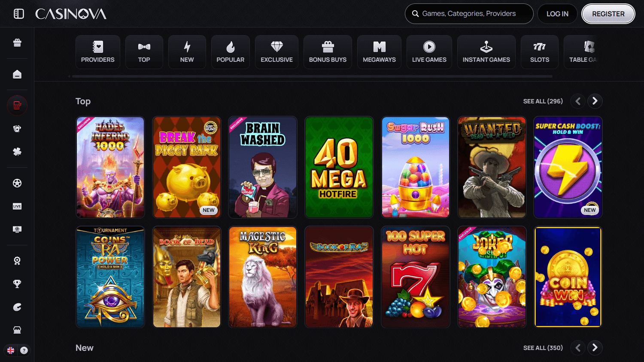Switch to the EXCLUSIVE games category
Image resolution: width=644 pixels, height=362 pixels.
click(276, 51)
